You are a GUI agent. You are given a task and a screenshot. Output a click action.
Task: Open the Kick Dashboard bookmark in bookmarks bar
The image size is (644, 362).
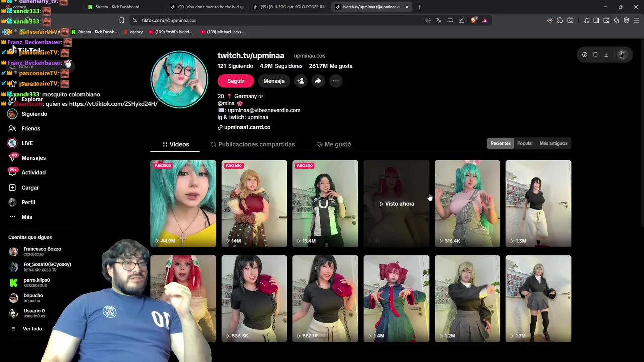[x=94, y=32]
